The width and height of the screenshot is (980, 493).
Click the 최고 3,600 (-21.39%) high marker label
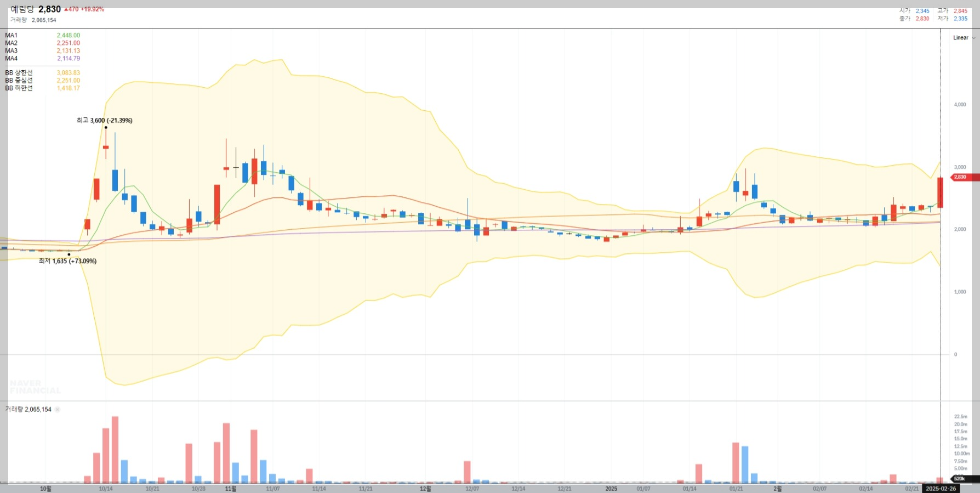pos(104,121)
